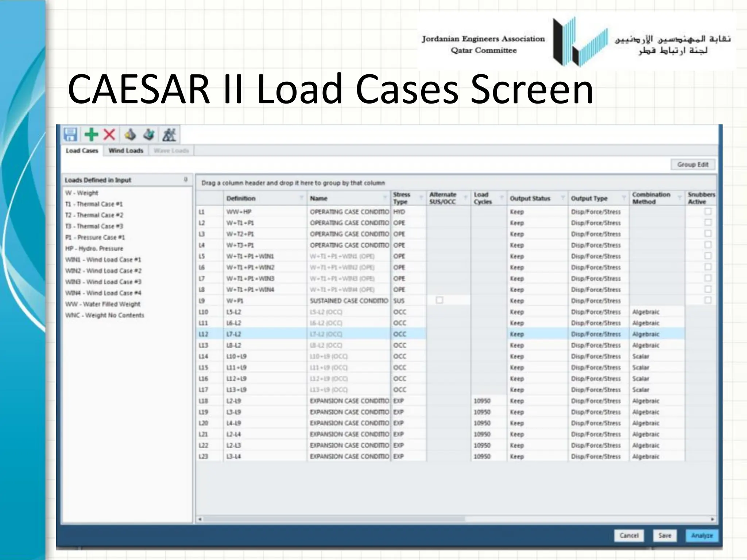
Task: Click the scrollbar right arrow
Action: click(x=712, y=519)
